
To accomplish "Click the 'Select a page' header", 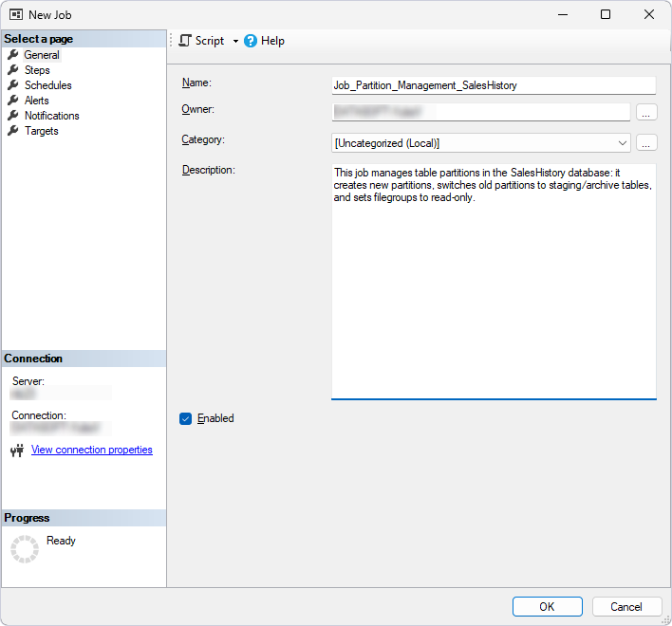I will click(x=84, y=39).
